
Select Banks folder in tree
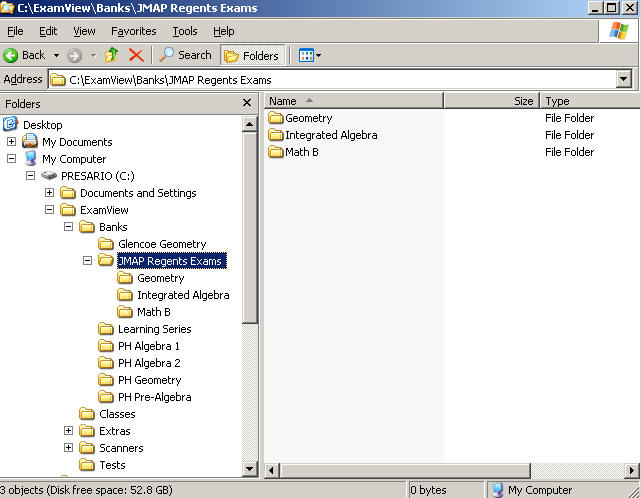pos(113,227)
